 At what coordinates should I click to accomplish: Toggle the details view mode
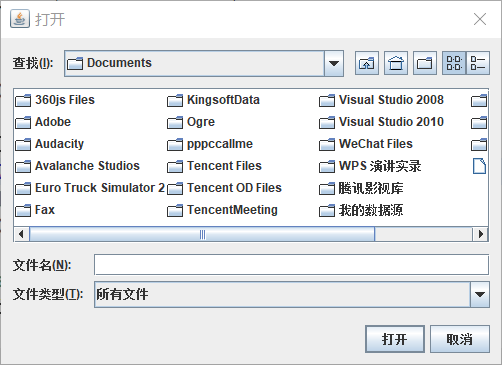478,63
